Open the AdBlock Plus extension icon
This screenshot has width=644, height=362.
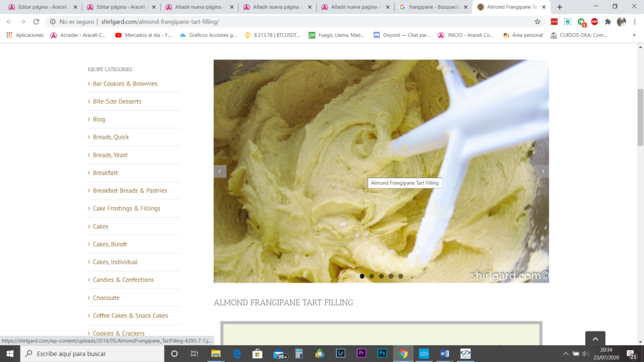[x=595, y=22]
